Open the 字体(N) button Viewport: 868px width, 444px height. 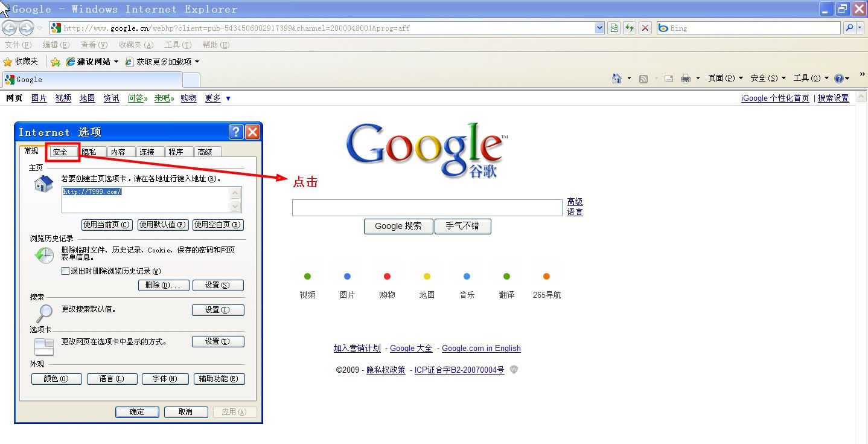165,379
